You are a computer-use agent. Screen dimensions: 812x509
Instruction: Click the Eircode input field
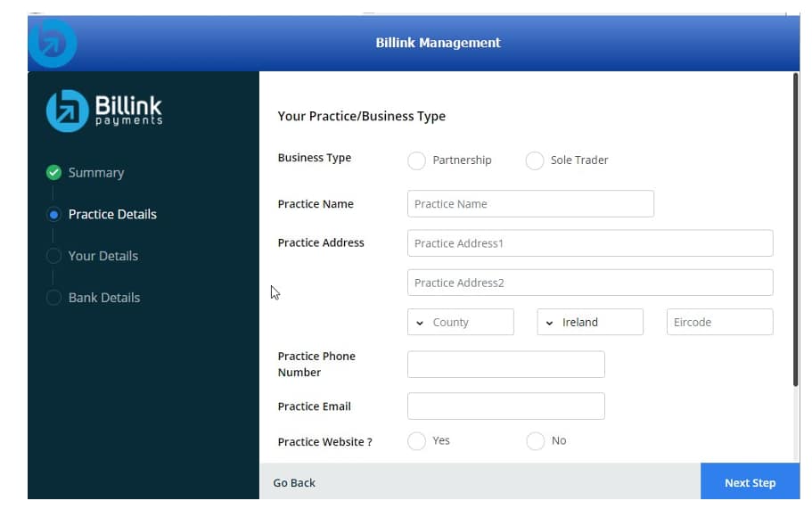[719, 323]
